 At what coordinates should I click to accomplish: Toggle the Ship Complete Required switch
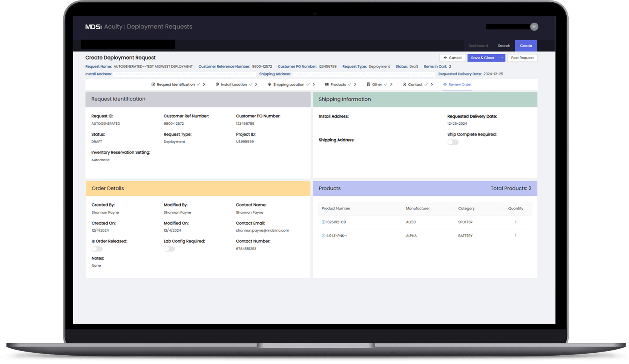453,142
